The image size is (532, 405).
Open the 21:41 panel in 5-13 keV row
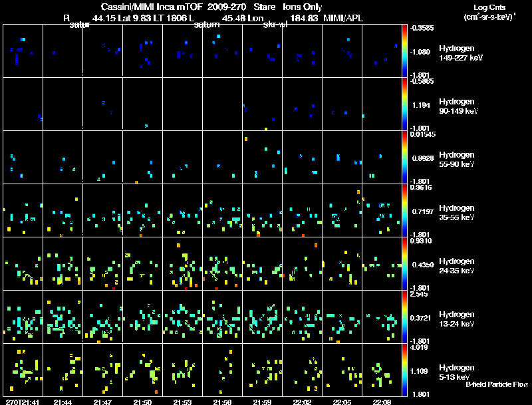pyautogui.click(x=23, y=370)
